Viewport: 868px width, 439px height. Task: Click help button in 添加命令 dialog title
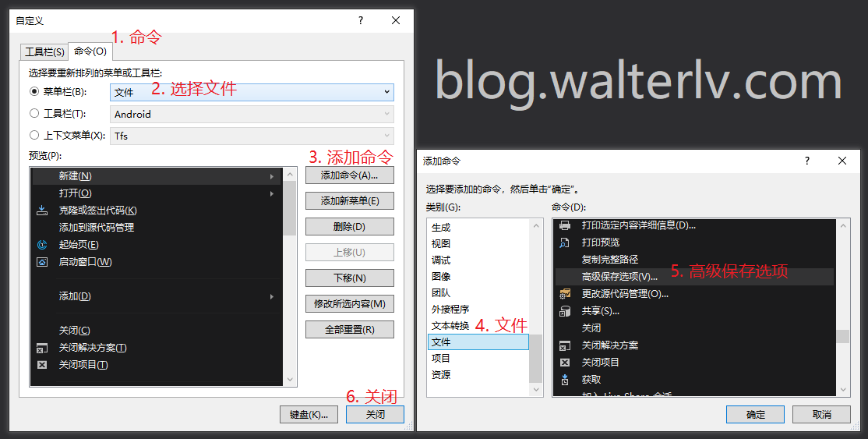coord(807,161)
